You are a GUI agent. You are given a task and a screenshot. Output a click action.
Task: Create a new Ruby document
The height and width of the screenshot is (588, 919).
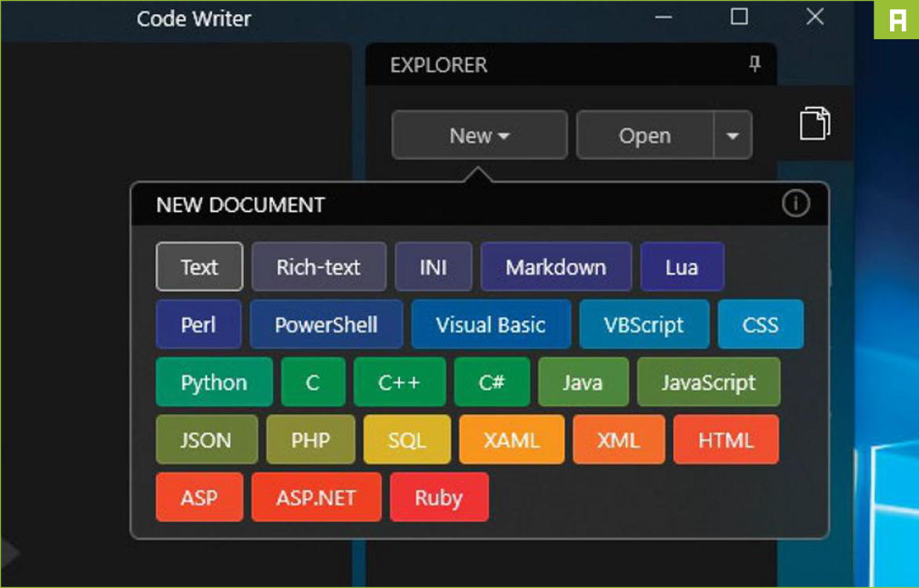439,496
